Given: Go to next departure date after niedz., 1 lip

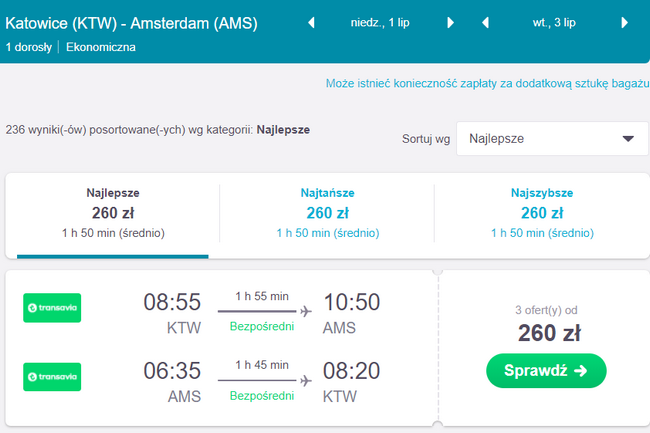Looking at the screenshot, I should [x=451, y=22].
